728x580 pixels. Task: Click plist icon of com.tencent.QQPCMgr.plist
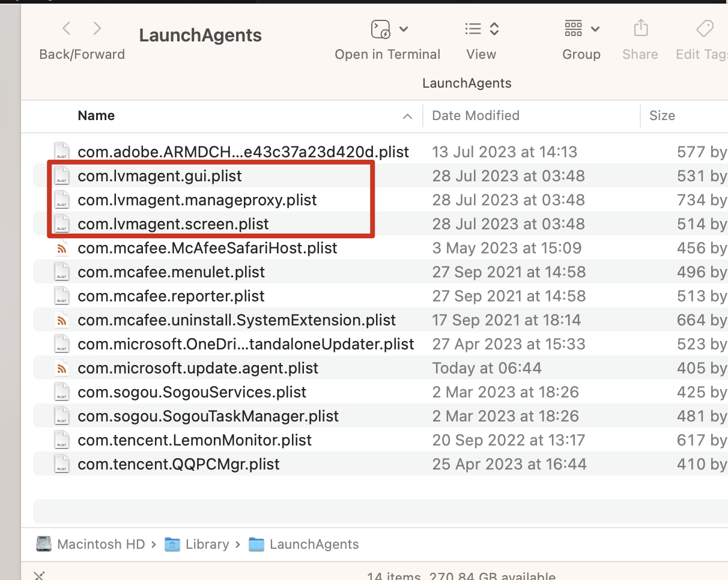point(61,464)
